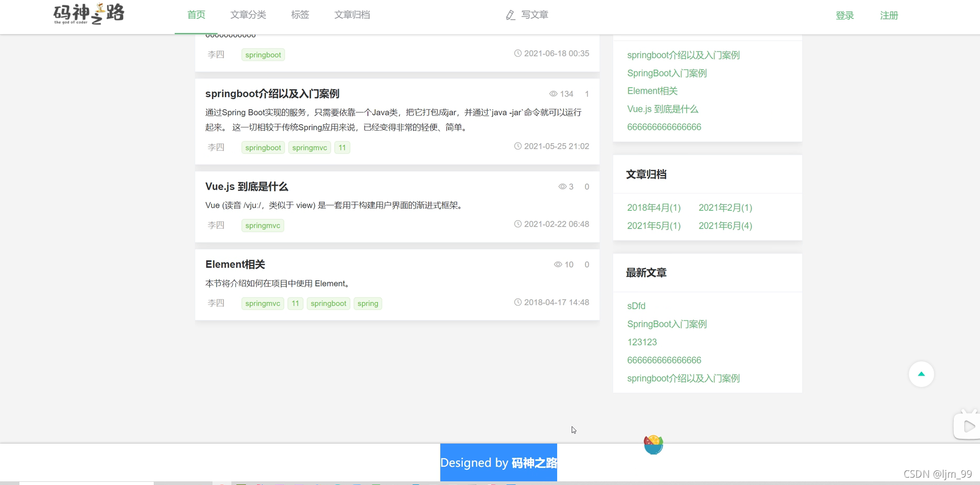This screenshot has height=485, width=980.
Task: Click the pencil icon beside 写文章
Action: (510, 15)
